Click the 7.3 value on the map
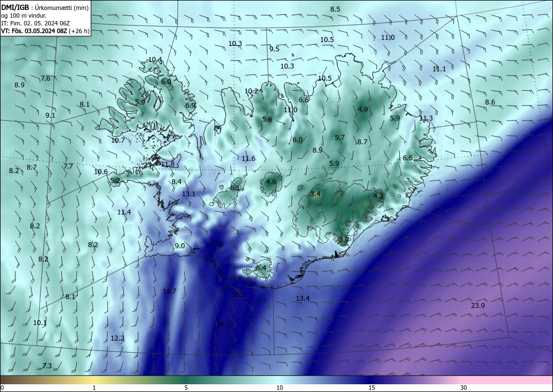The width and height of the screenshot is (553, 392). tap(47, 366)
